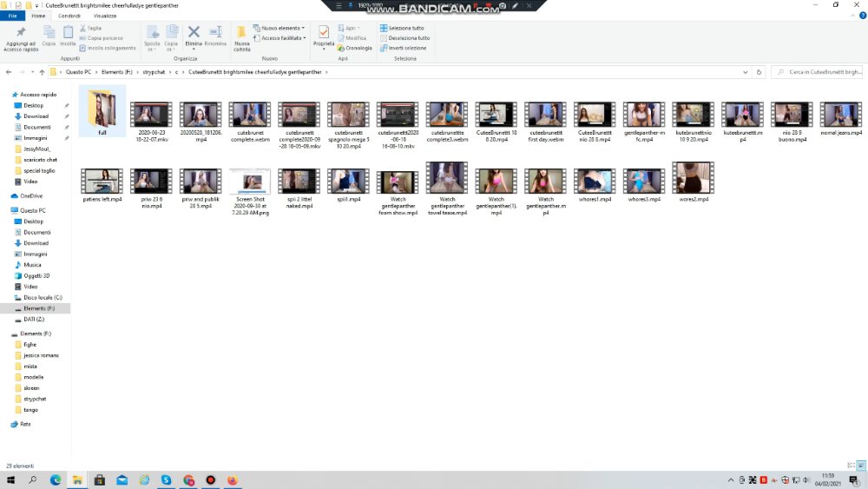Viewport: 868px width, 489px height.
Task: Click the Elimina delete icon in ribbon
Action: click(194, 36)
